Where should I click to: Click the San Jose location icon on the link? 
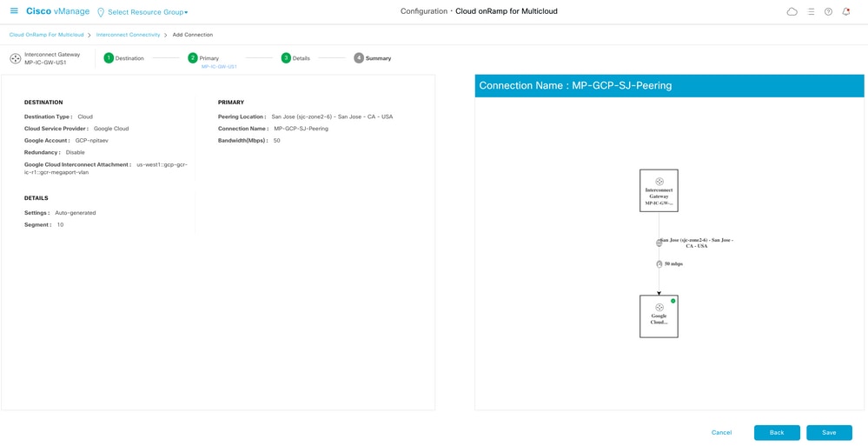(x=659, y=243)
